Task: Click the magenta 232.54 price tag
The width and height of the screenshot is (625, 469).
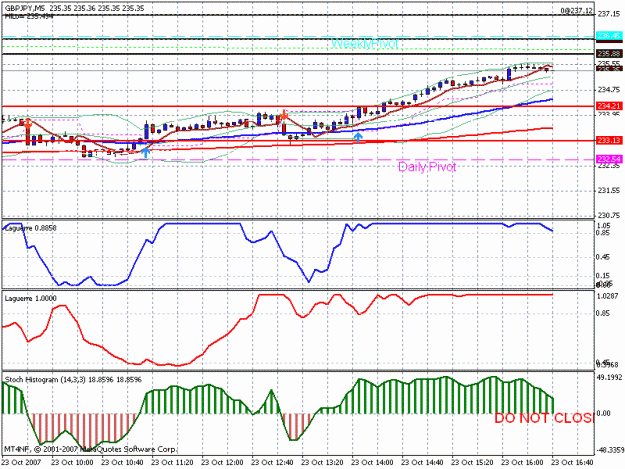Action: (x=609, y=159)
